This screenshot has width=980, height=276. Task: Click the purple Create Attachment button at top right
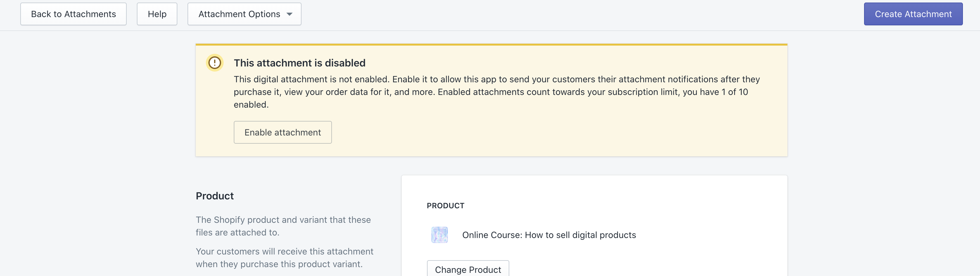(913, 14)
